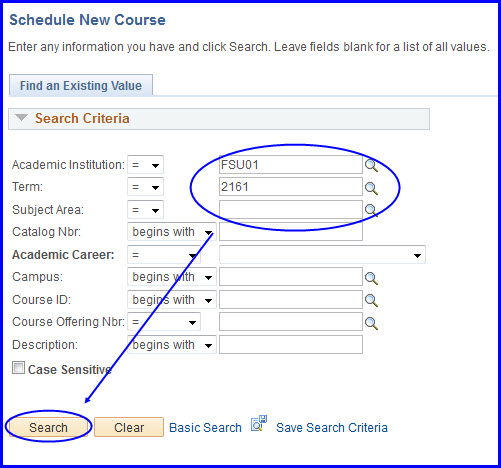Open lookup for Course Offering Nbr

[371, 323]
